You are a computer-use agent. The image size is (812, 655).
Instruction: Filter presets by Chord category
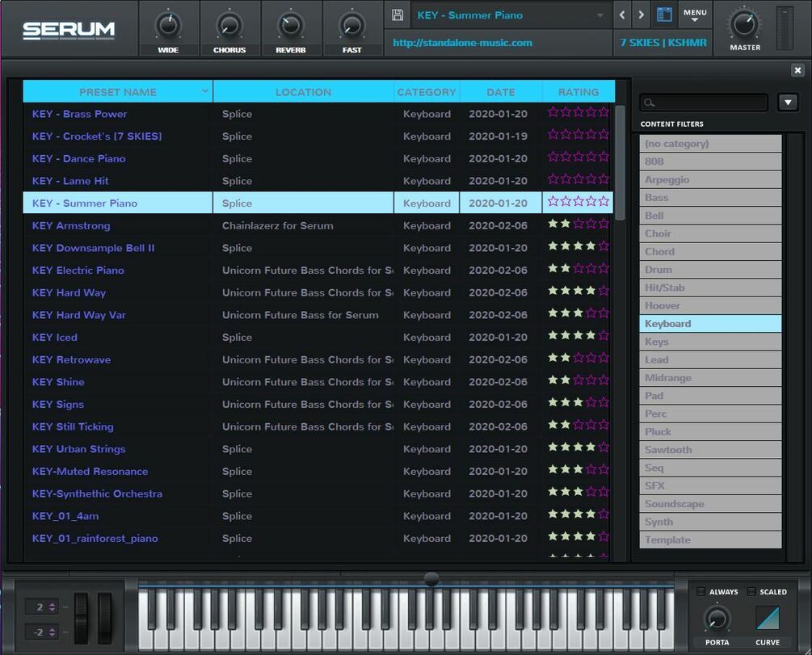point(710,252)
